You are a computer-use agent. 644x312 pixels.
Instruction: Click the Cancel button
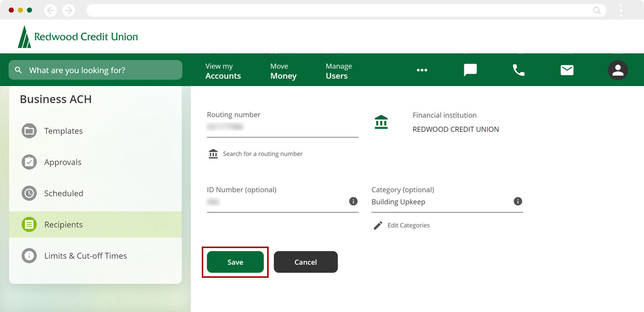tap(305, 262)
